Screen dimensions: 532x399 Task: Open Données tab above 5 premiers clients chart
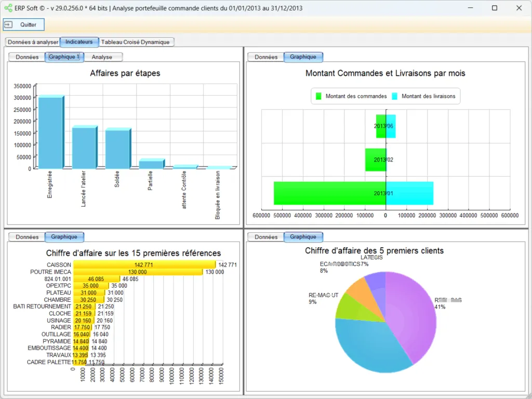click(x=266, y=237)
